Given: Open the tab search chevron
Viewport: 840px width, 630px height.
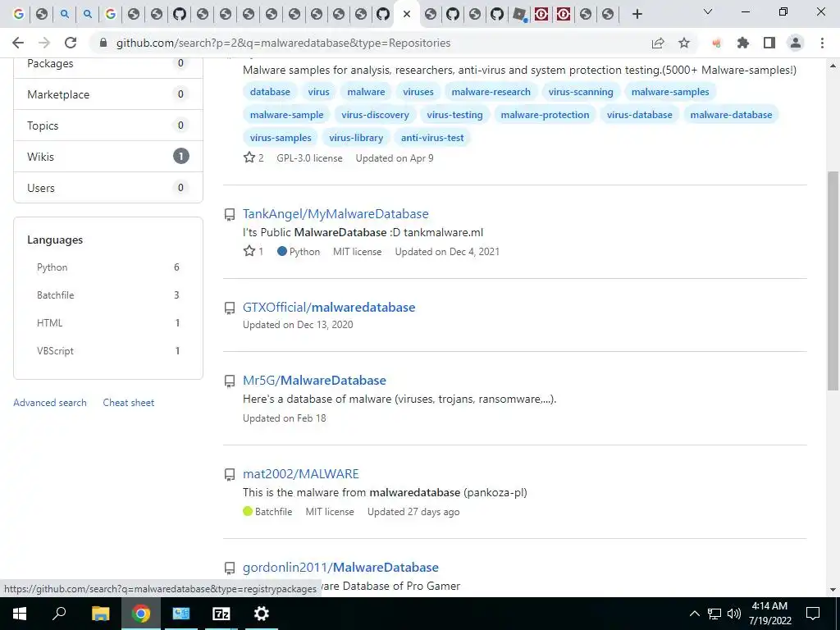Looking at the screenshot, I should click(708, 11).
